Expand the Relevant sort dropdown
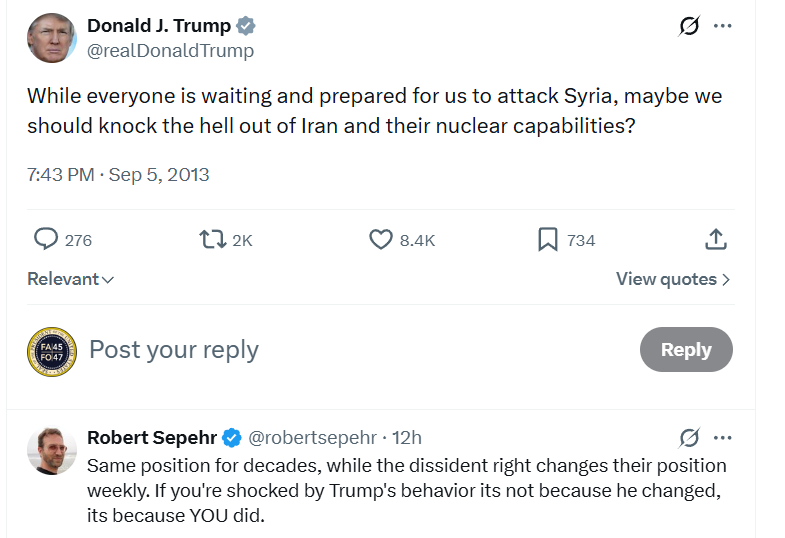 click(x=70, y=279)
